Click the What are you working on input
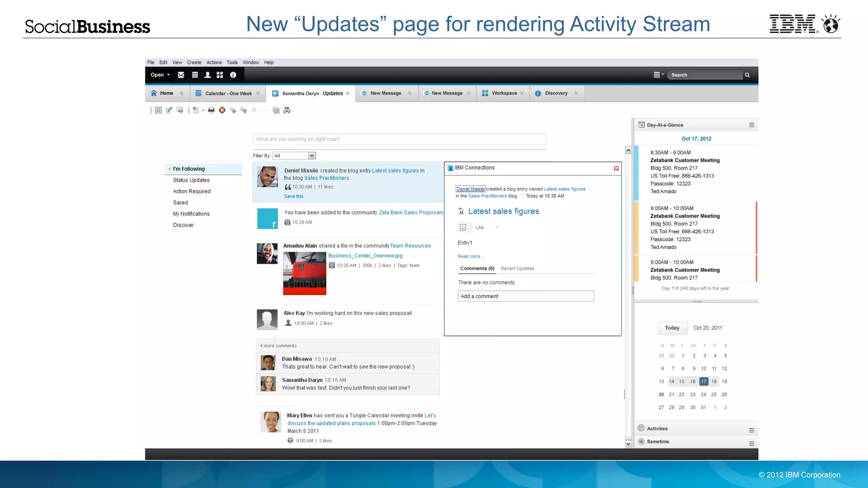Image resolution: width=868 pixels, height=488 pixels. pos(399,139)
